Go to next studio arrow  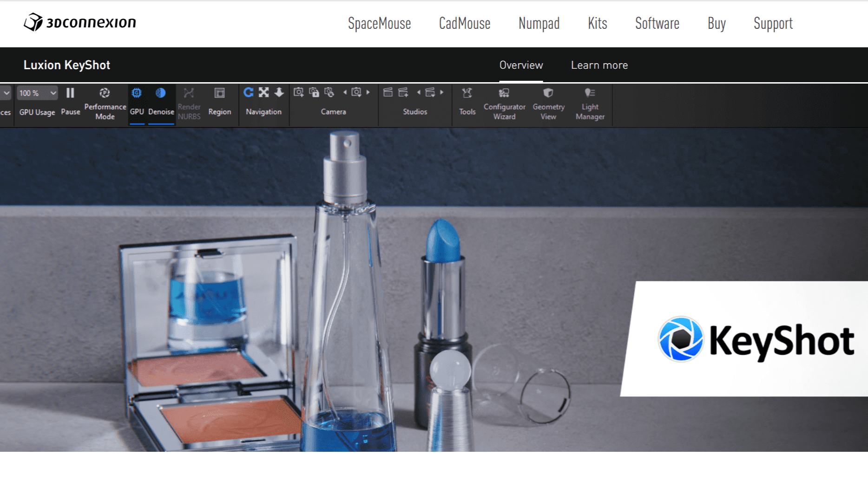pyautogui.click(x=442, y=92)
